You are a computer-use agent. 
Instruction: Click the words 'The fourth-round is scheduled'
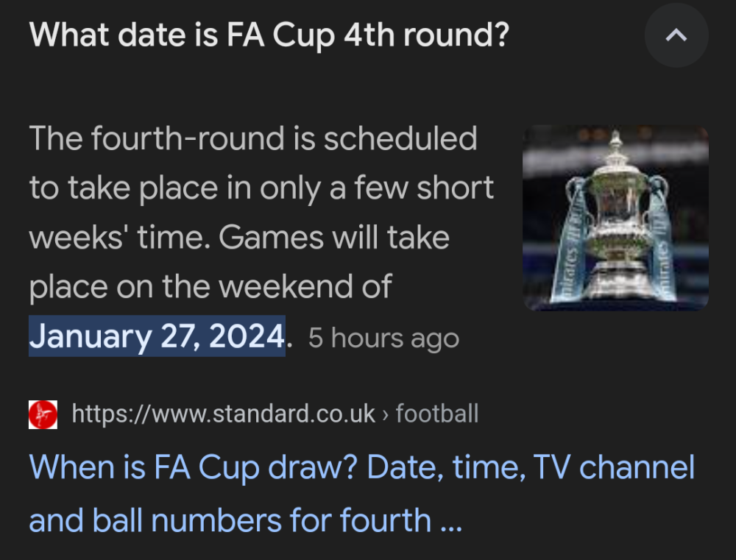[253, 138]
